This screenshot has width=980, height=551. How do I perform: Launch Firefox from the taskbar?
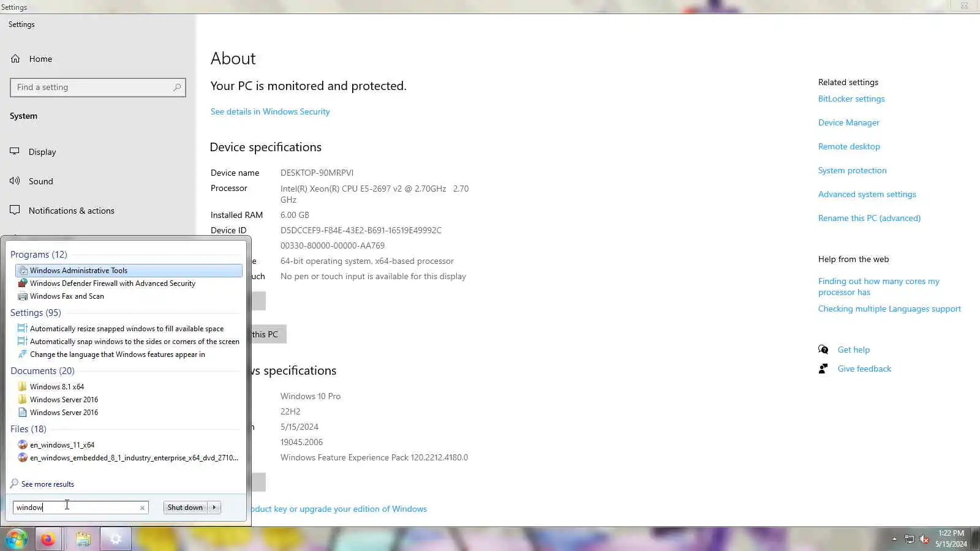(47, 539)
